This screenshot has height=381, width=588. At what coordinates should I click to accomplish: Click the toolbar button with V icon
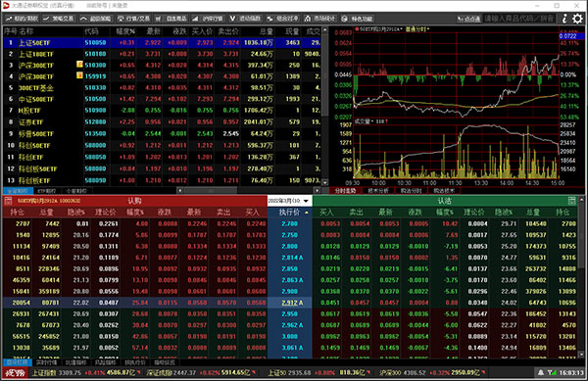pyautogui.click(x=245, y=19)
